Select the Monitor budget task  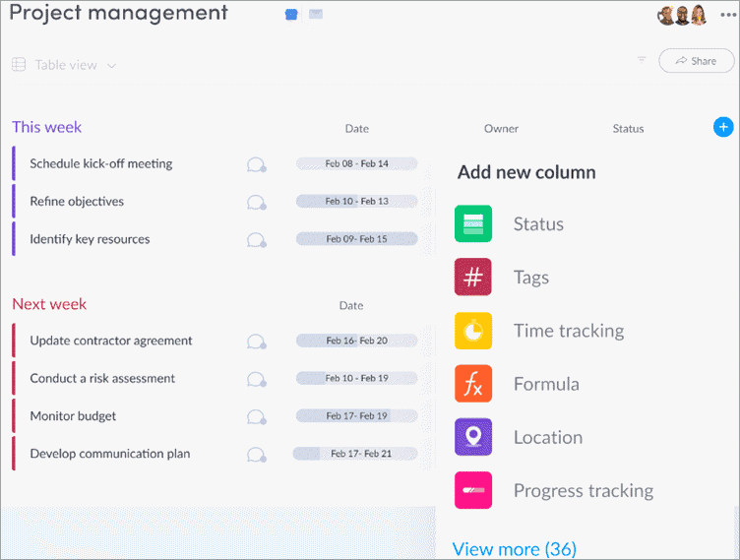click(73, 416)
